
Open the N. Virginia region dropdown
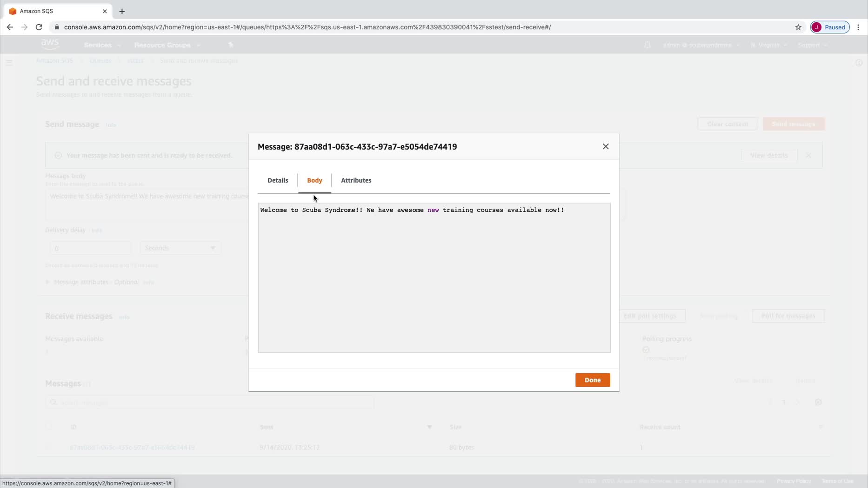coord(768,45)
